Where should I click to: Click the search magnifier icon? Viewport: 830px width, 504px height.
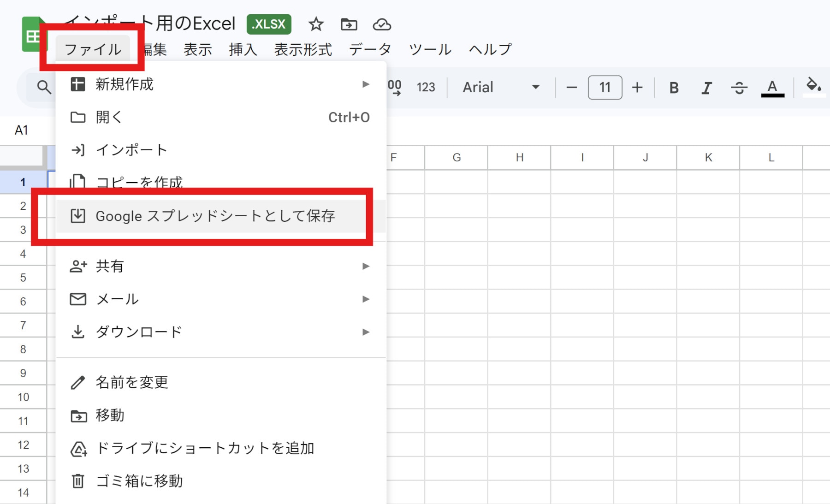[x=44, y=87]
